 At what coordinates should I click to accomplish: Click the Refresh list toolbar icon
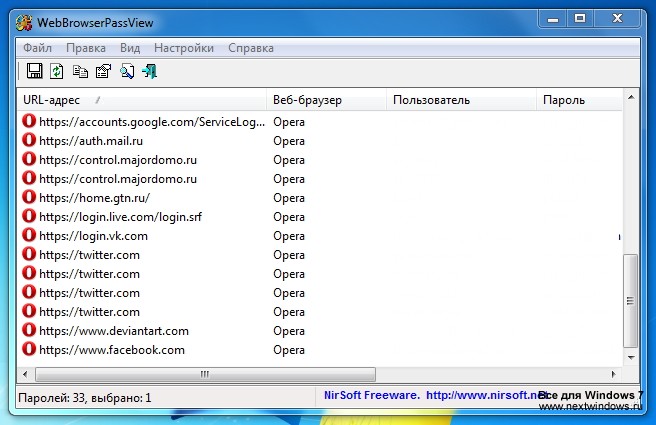56,71
